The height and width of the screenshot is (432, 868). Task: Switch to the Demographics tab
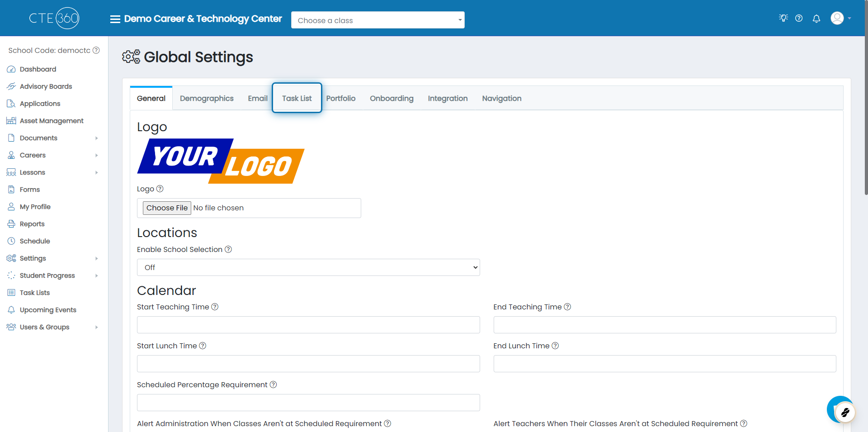coord(207,98)
